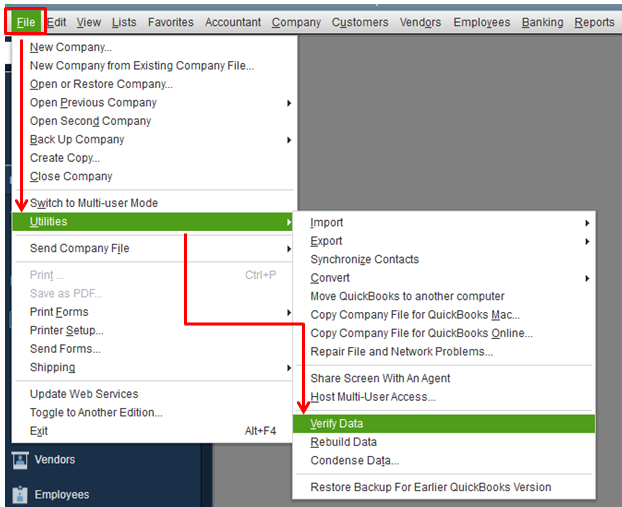Click the Employees icon in sidebar
This screenshot has height=507, width=622.
click(20, 494)
